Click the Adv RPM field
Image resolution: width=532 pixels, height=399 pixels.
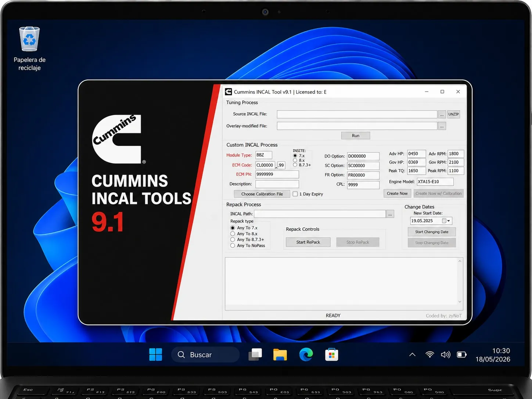456,154
